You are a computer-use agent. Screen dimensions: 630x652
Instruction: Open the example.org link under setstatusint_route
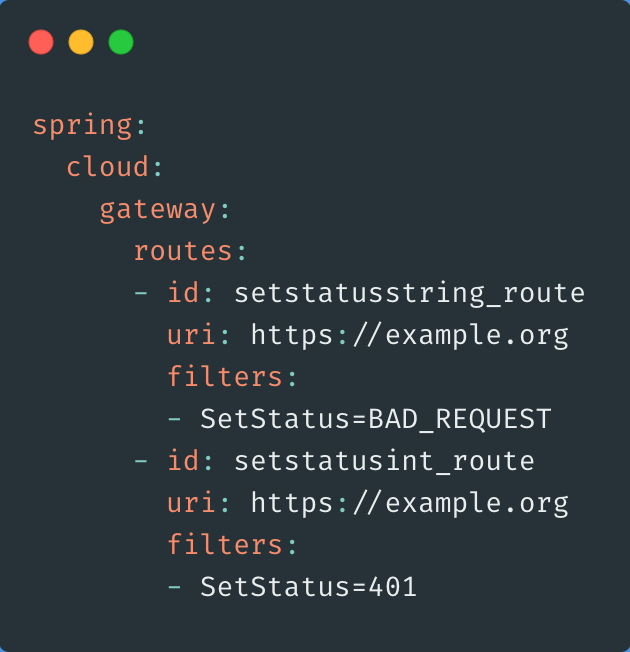(x=409, y=503)
